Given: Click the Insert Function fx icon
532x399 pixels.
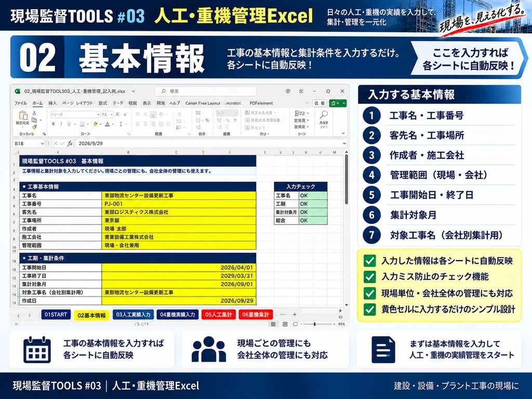Looking at the screenshot, I should 70,143.
